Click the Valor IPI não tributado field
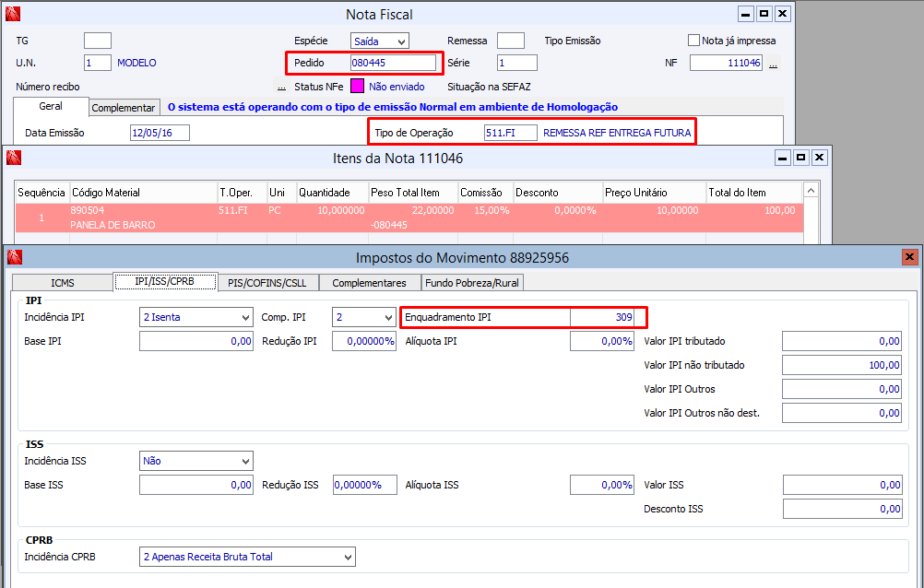Image resolution: width=924 pixels, height=588 pixels. tap(841, 365)
